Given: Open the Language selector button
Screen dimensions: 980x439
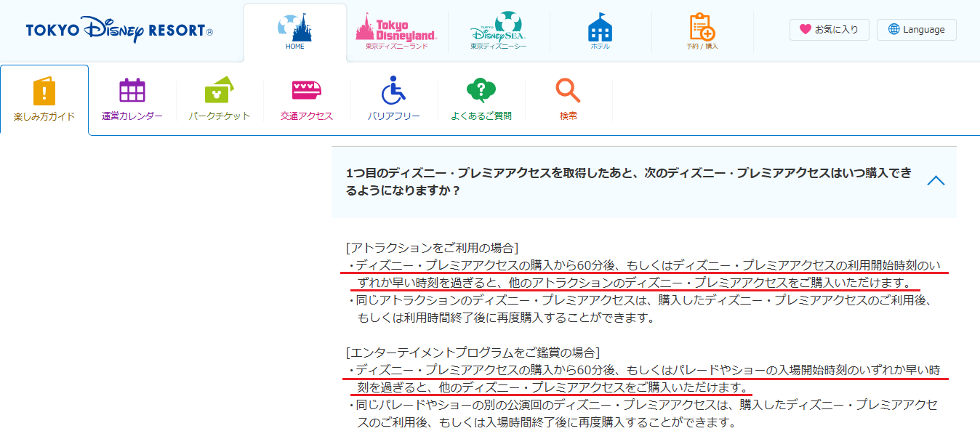Looking at the screenshot, I should click(916, 30).
